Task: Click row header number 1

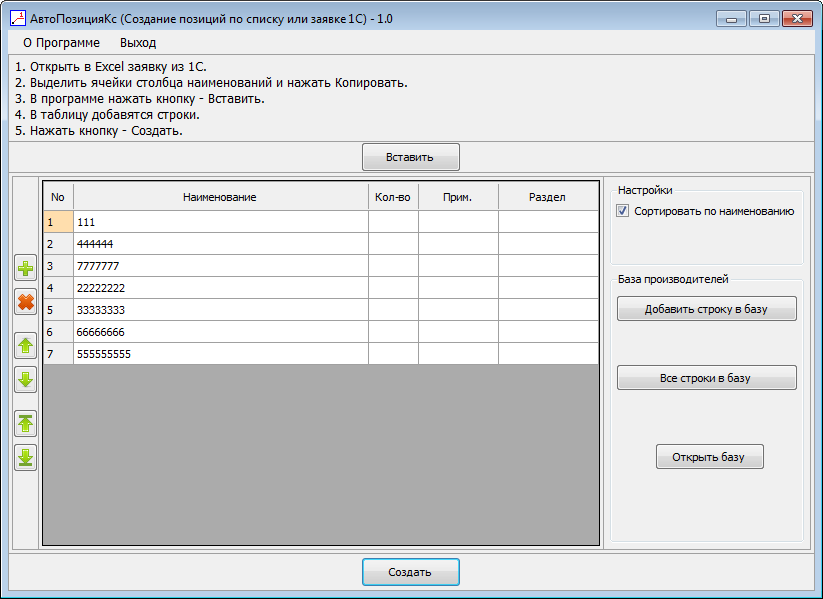Action: click(x=58, y=222)
